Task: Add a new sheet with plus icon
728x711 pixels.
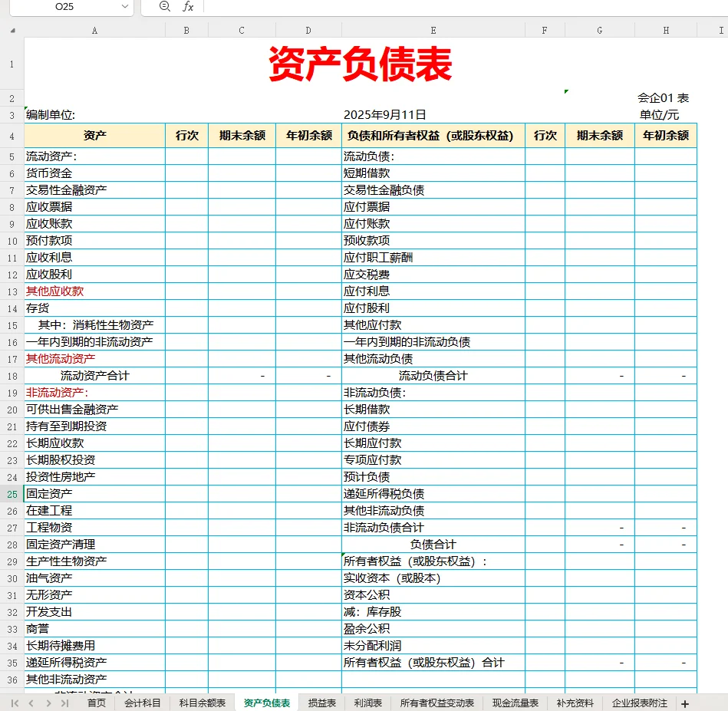Action: [685, 703]
